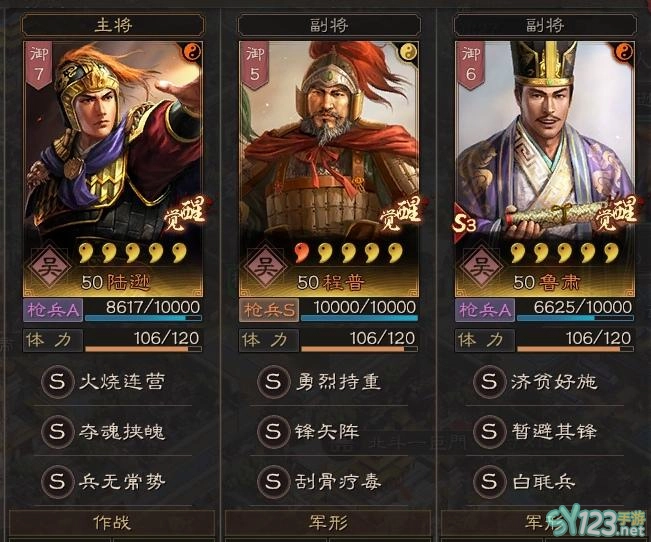The width and height of the screenshot is (651, 542).
Task: Tap the 吴 faction badge on 程普's card
Action: [265, 267]
